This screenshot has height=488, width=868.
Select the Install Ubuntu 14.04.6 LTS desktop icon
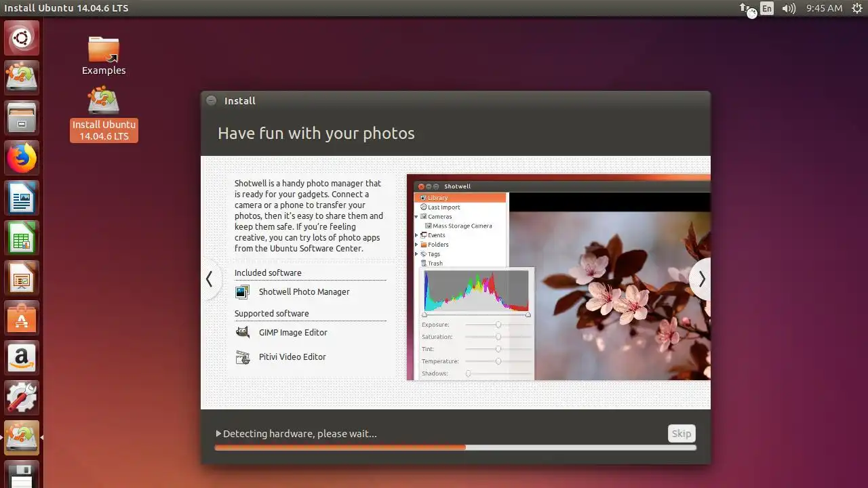tap(104, 114)
